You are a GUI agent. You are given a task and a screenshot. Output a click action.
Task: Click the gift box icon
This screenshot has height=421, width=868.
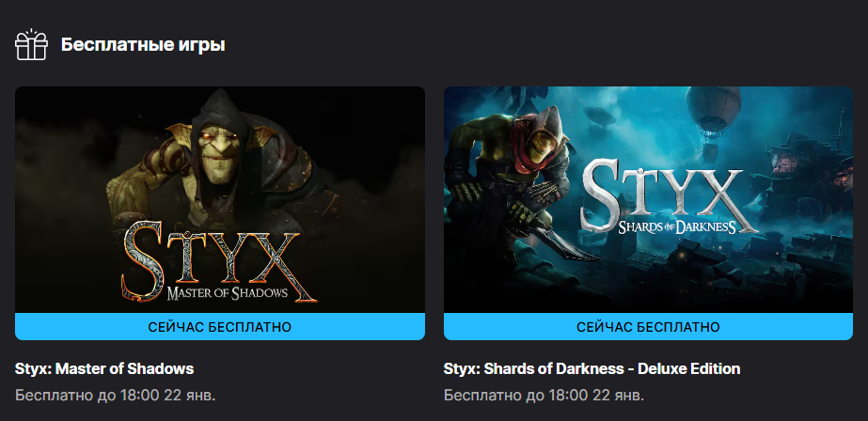[31, 45]
